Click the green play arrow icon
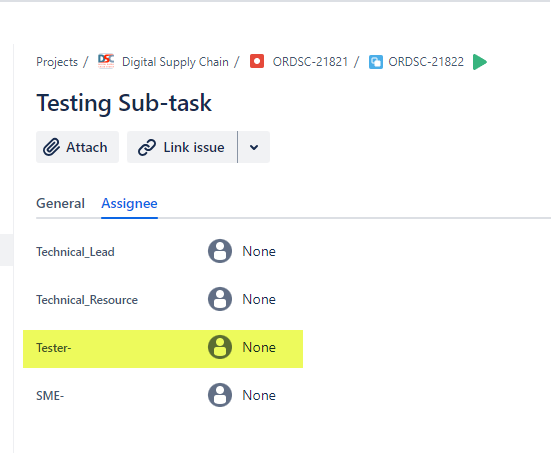 pos(480,62)
